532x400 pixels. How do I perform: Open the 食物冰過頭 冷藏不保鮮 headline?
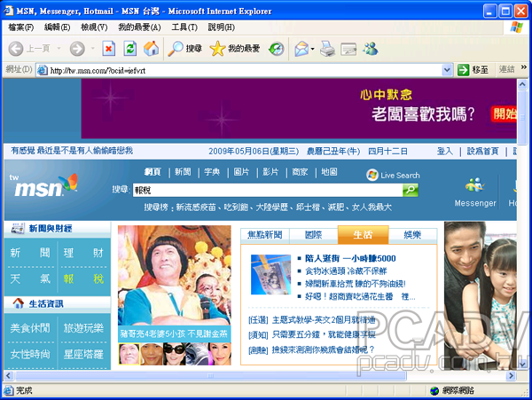tap(346, 271)
